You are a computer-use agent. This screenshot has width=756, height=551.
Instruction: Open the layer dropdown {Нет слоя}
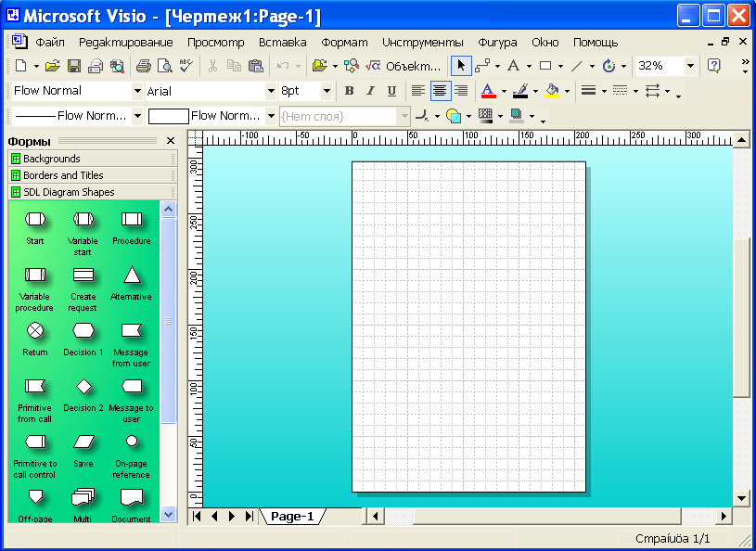pyautogui.click(x=404, y=116)
